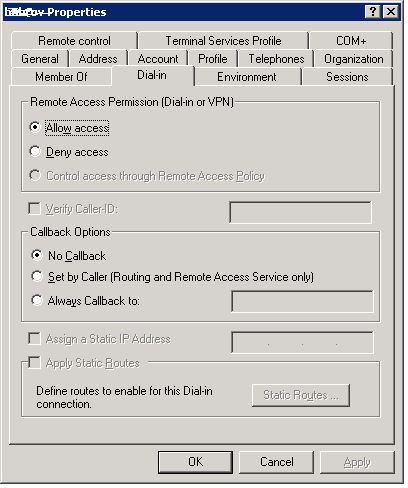Image resolution: width=408 pixels, height=488 pixels.
Task: Click the question mark help icon
Action: (373, 12)
